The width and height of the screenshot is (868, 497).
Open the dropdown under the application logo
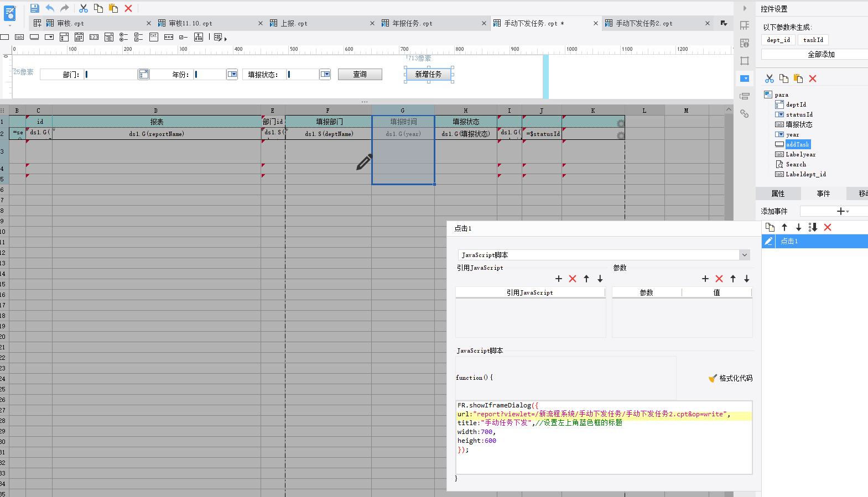pos(9,25)
